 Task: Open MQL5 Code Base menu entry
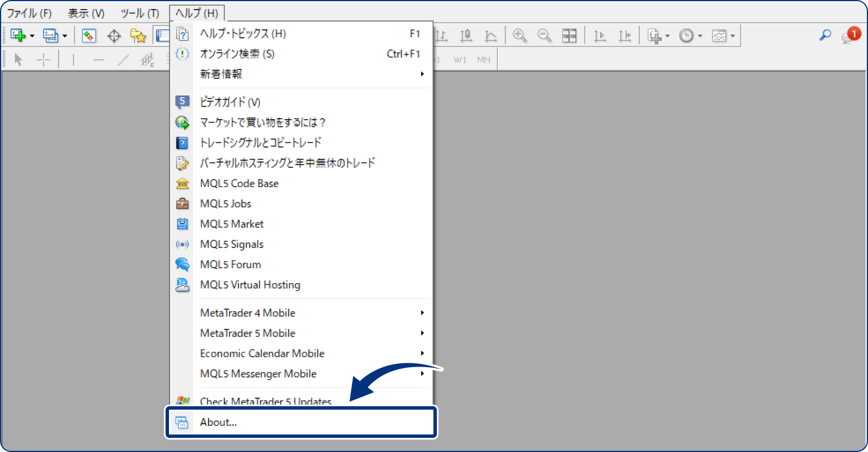point(301,184)
